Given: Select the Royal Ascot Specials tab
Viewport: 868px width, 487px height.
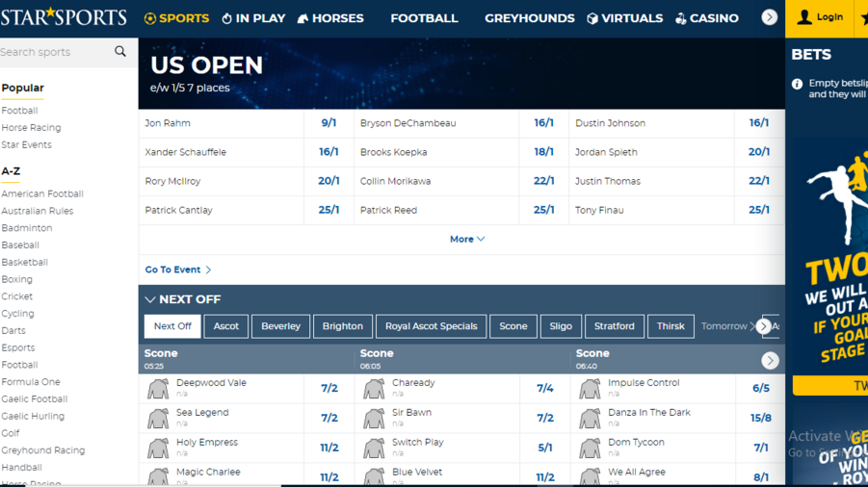Looking at the screenshot, I should tap(431, 326).
